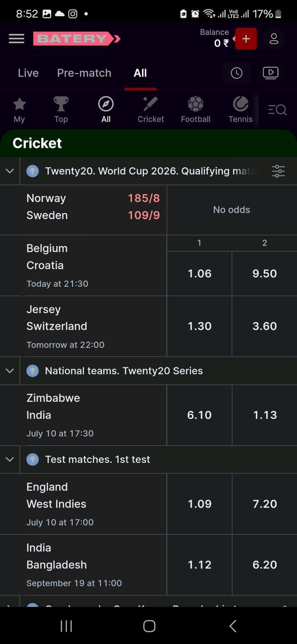Tap the red deposit plus button
The width and height of the screenshot is (297, 644).
(x=246, y=38)
